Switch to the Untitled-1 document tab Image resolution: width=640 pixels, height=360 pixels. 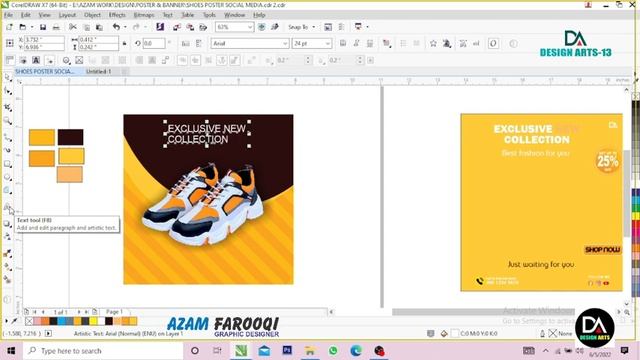[x=99, y=71]
